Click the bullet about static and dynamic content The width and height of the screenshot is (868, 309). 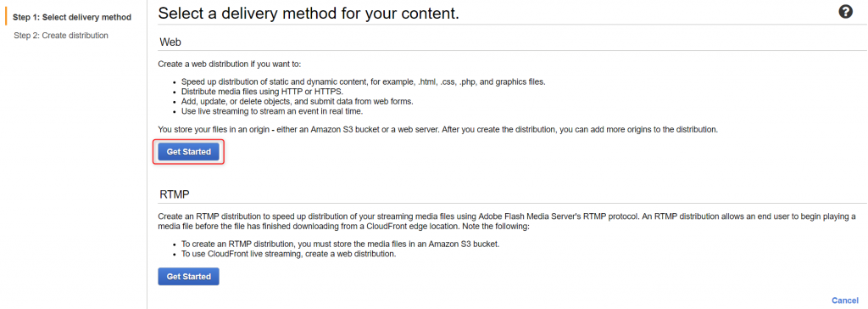[x=363, y=82]
